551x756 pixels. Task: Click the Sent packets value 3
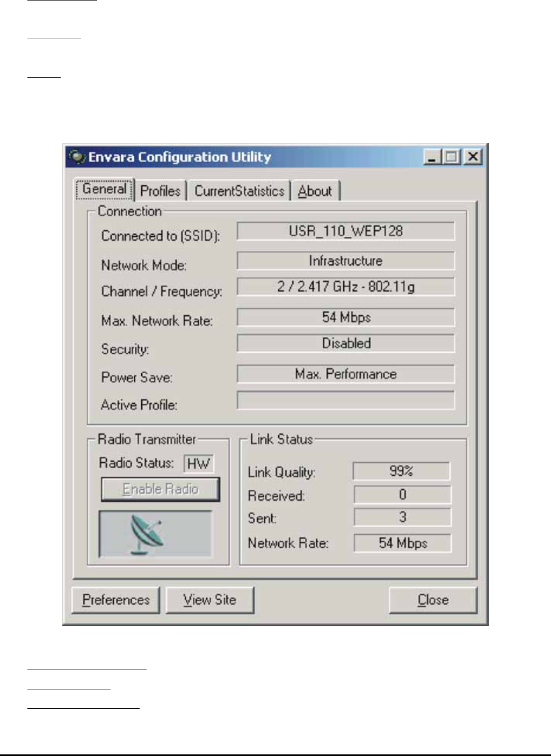(402, 518)
